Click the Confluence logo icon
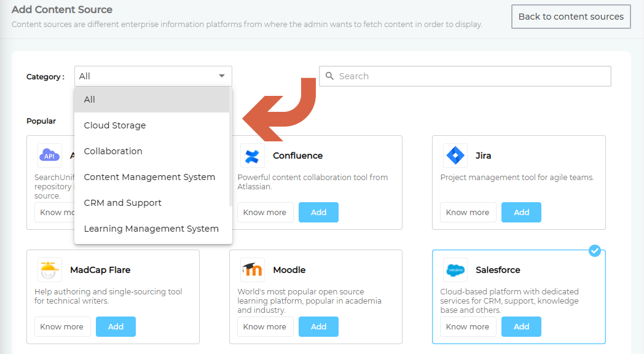Screen dimensions: 644x354 point(251,156)
